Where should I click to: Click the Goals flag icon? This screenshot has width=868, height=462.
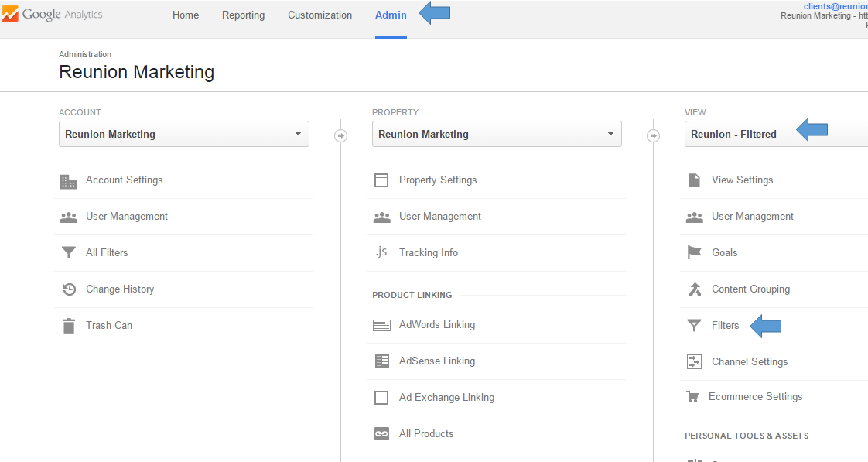694,252
